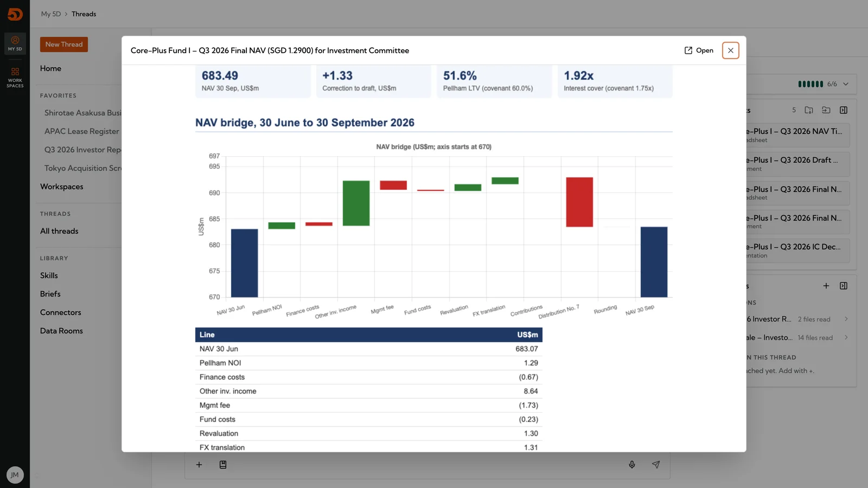
Task: Click 'NAV bridge, 30 June to 30 September 2026' heading
Action: point(305,123)
